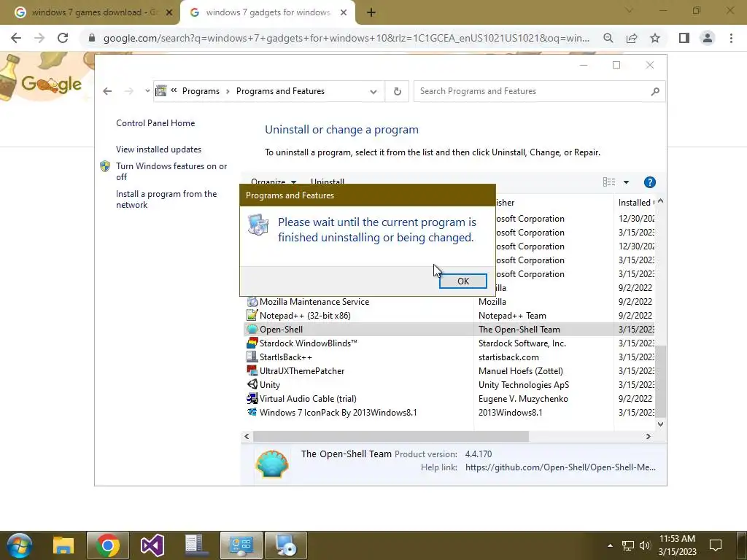Screen dimensions: 747x560
Task: Click the Stardock WindowBlinds icon
Action: [x=252, y=343]
